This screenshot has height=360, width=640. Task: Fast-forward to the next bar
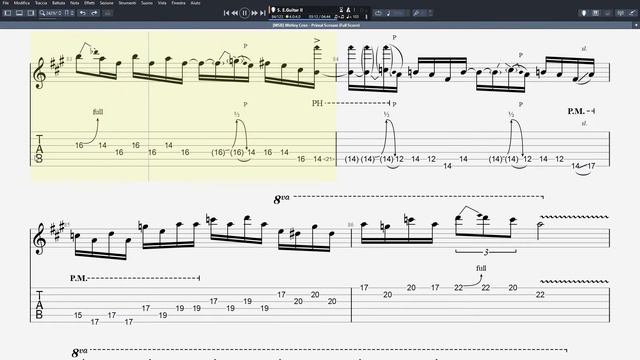click(x=254, y=13)
